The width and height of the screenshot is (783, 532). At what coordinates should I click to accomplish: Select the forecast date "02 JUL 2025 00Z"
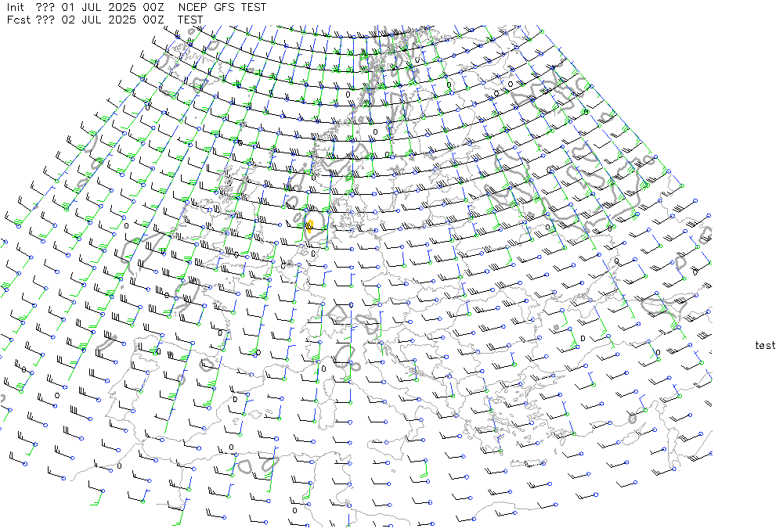(x=112, y=20)
